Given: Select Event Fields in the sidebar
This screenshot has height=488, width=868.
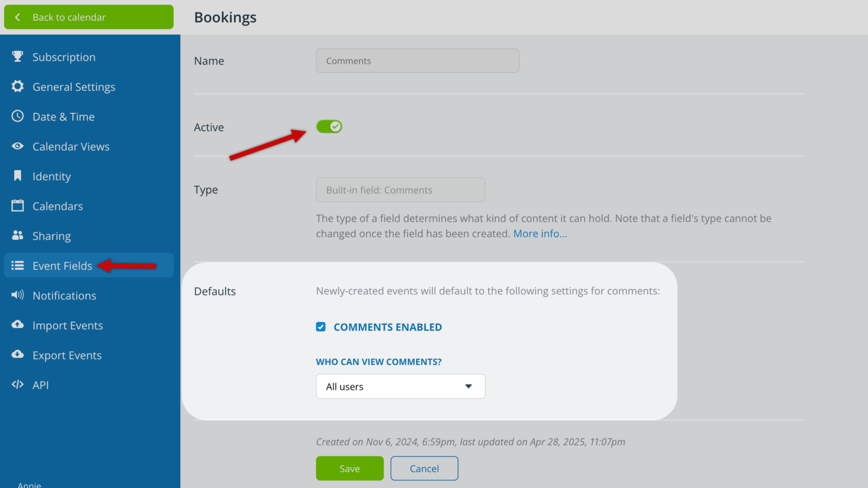Looking at the screenshot, I should 62,265.
